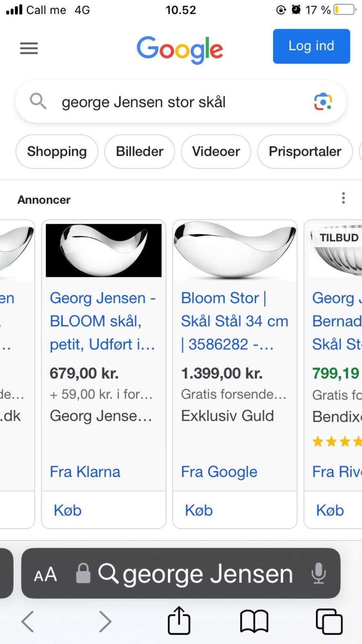This screenshot has height=644, width=362.
Task: Open the Prisportaler filter tab
Action: click(x=305, y=152)
